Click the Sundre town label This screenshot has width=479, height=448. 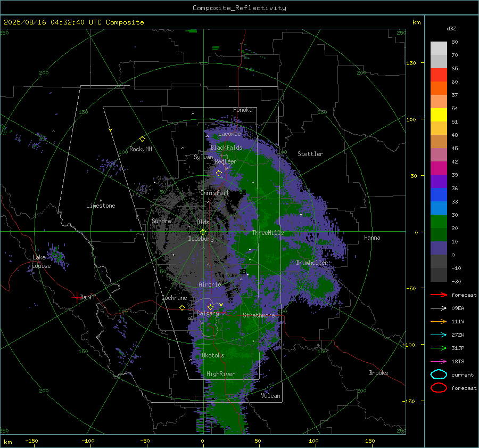click(x=161, y=221)
